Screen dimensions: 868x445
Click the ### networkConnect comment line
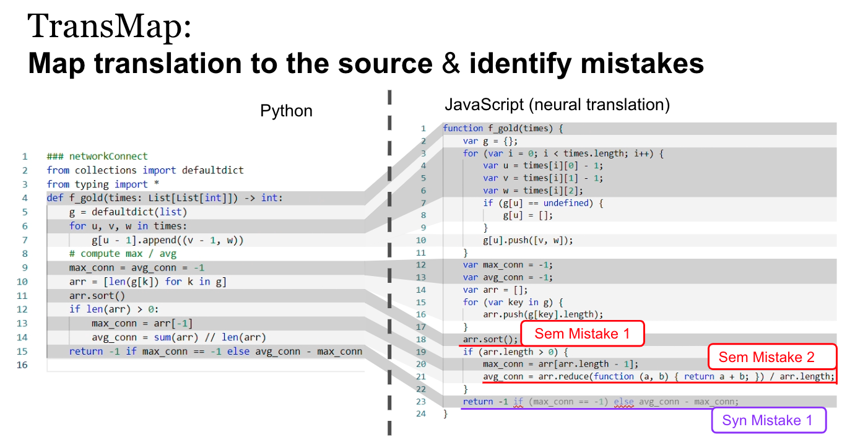pos(97,157)
